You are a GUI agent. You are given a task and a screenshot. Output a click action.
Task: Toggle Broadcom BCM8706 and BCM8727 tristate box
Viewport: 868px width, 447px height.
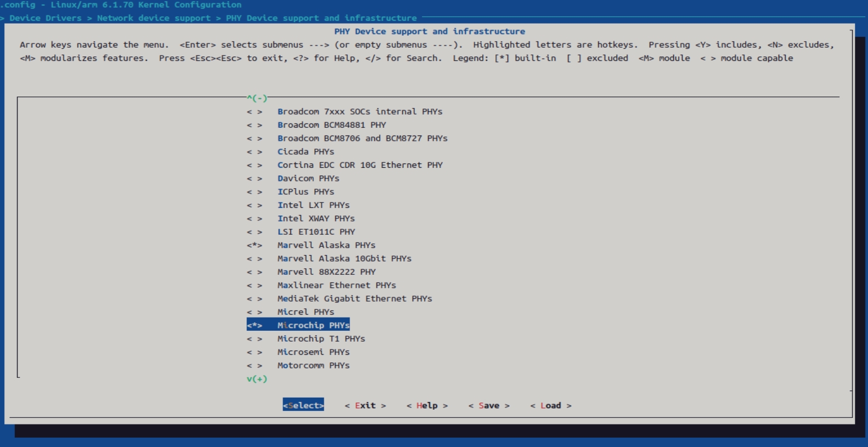[x=255, y=138]
